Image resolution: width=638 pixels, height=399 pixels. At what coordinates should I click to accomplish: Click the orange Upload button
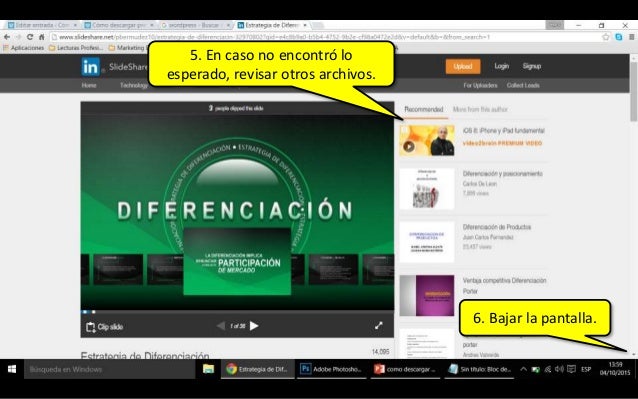click(463, 66)
